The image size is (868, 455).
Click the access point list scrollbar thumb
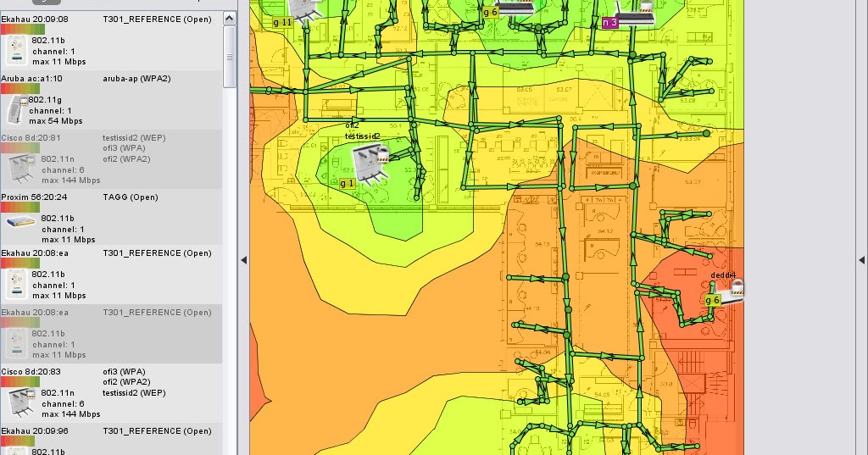click(229, 57)
